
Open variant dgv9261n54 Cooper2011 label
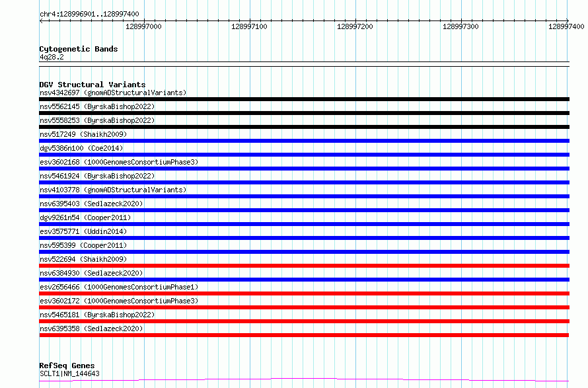tap(85, 217)
